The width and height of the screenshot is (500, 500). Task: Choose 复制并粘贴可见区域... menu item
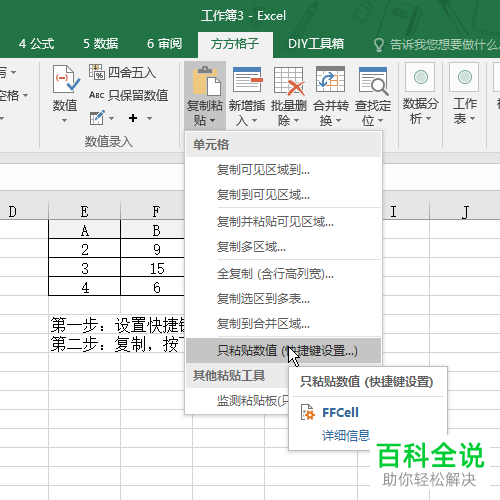click(x=283, y=222)
